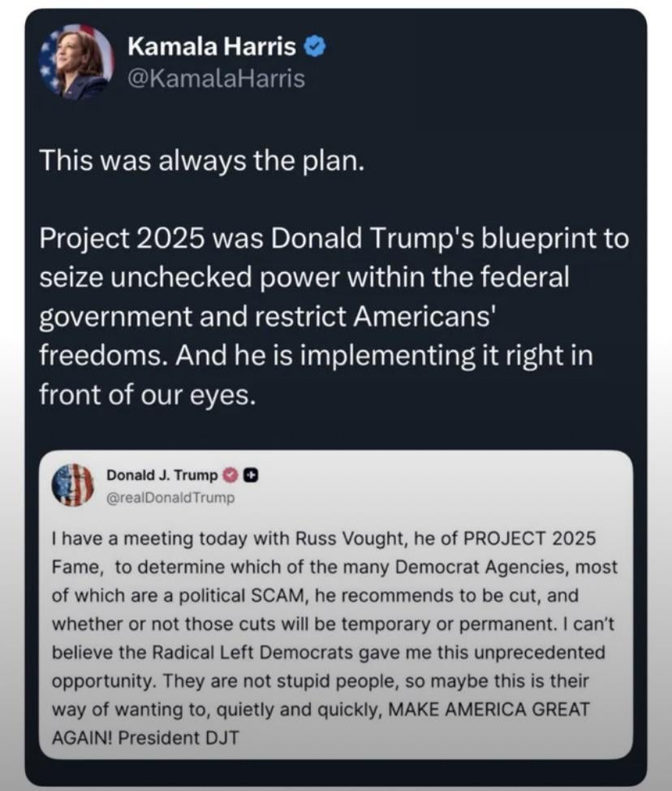Open the @KamalaHarris handle link
Screen dimensions: 672x791
pyautogui.click(x=216, y=78)
